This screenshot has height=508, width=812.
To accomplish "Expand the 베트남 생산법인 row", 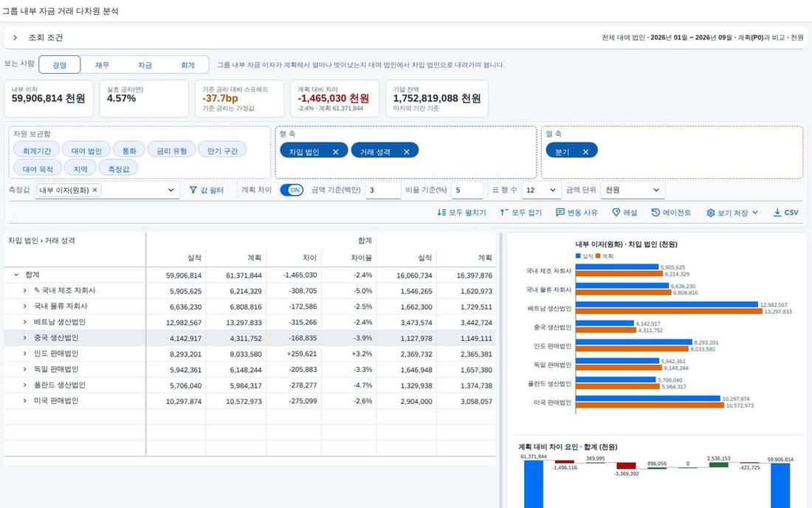I will [24, 322].
